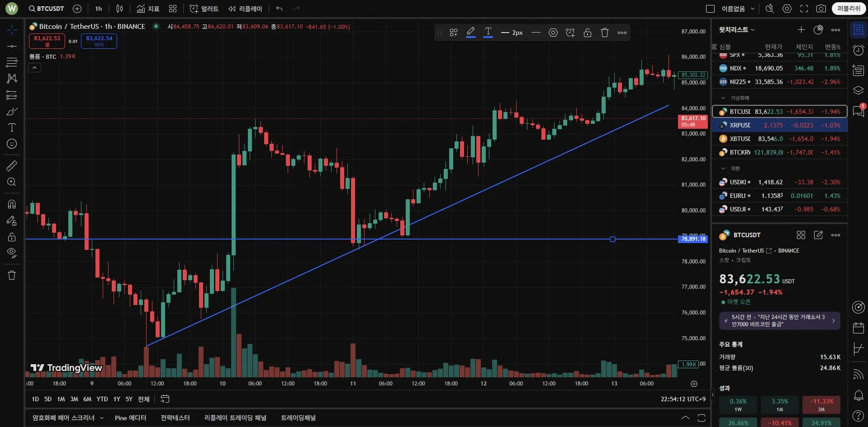Add an alert on the selected line

[x=570, y=33]
